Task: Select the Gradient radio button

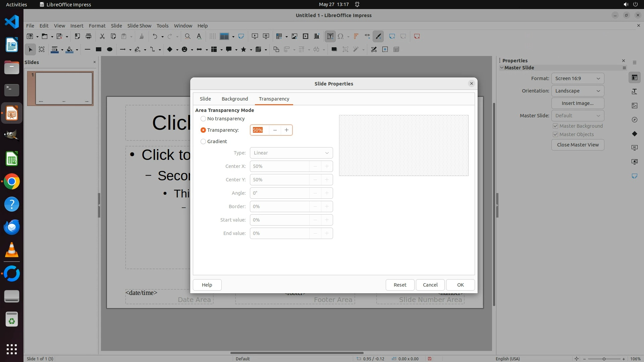Action: [203, 141]
